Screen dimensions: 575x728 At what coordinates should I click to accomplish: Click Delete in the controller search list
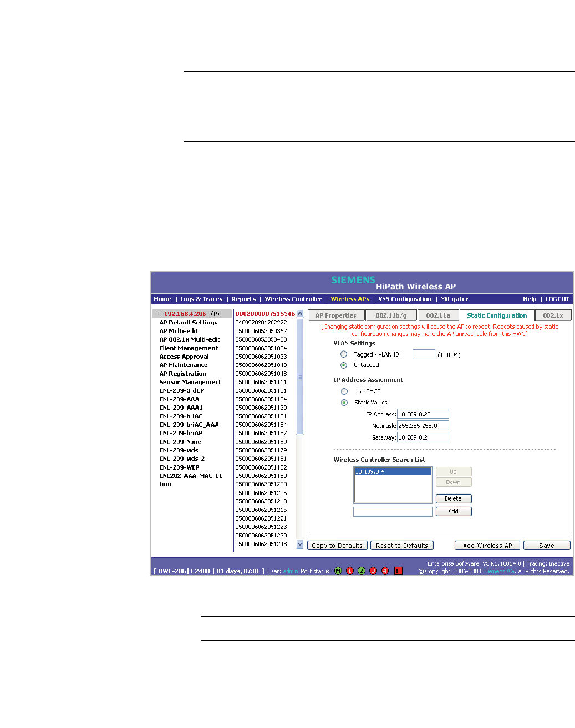click(x=453, y=499)
